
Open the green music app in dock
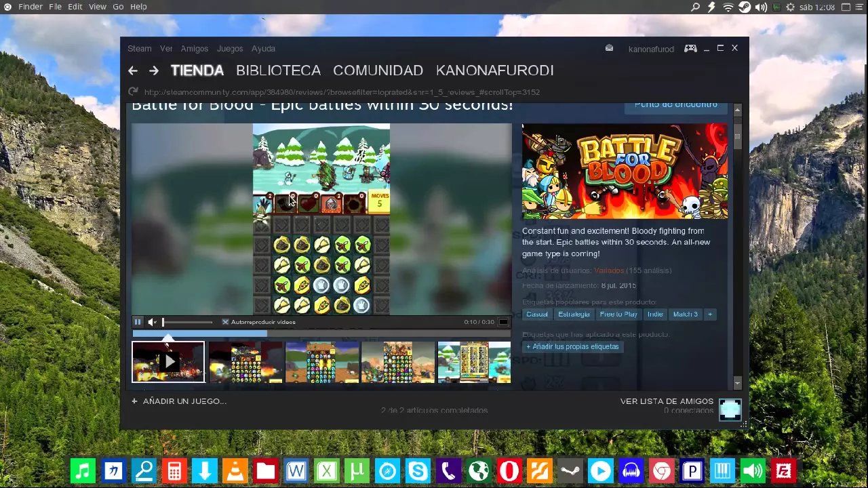click(x=83, y=471)
